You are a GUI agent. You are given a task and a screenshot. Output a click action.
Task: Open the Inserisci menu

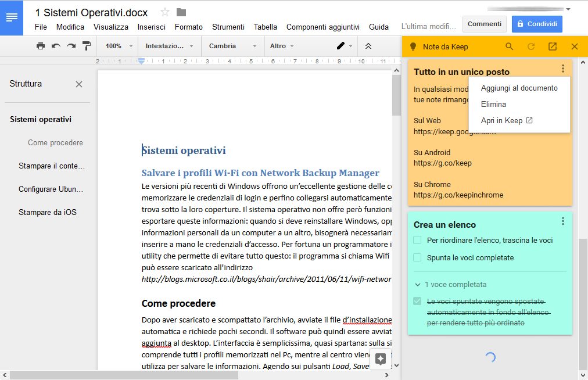(x=151, y=27)
